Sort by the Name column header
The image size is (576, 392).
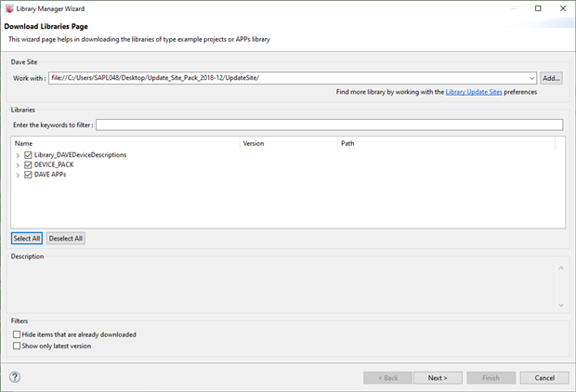click(125, 143)
